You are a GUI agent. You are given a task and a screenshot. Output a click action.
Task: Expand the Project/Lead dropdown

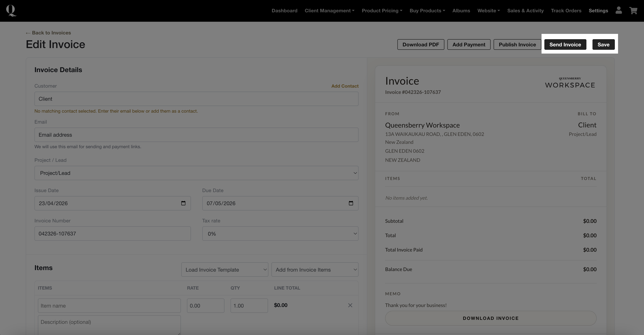pyautogui.click(x=196, y=173)
